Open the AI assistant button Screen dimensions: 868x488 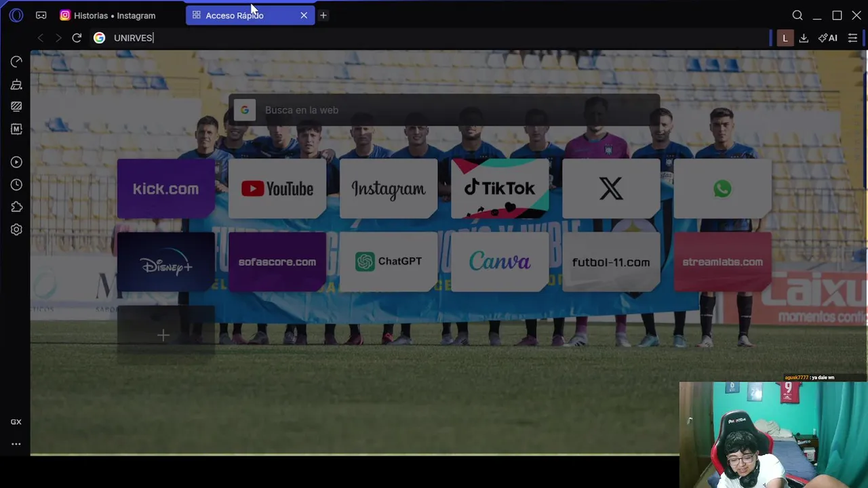[828, 38]
